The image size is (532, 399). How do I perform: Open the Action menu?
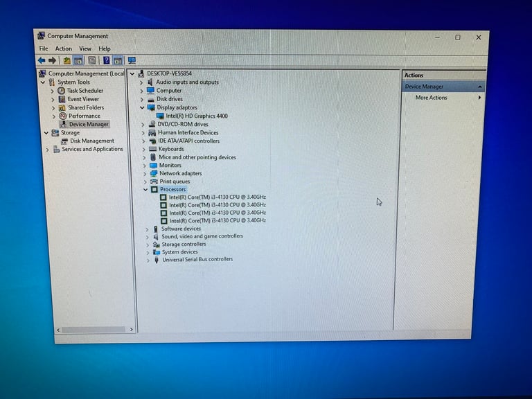pyautogui.click(x=64, y=48)
